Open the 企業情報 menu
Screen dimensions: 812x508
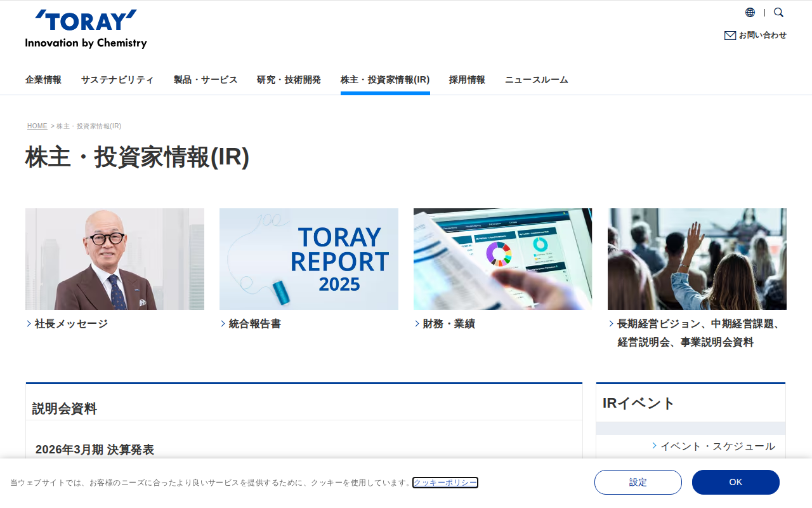click(x=43, y=80)
